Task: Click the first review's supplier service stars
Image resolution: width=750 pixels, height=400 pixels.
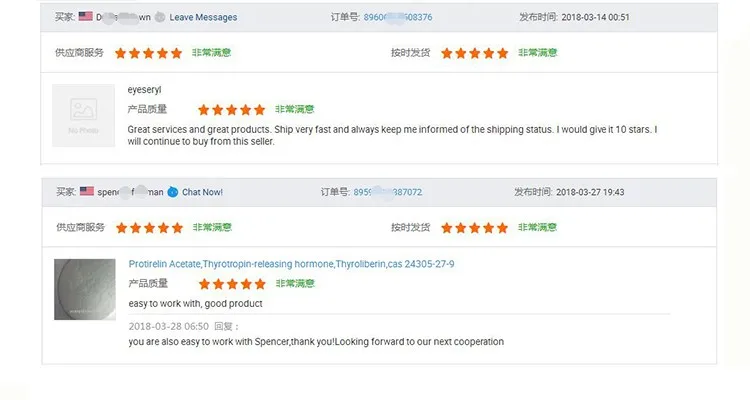Action: (148, 53)
